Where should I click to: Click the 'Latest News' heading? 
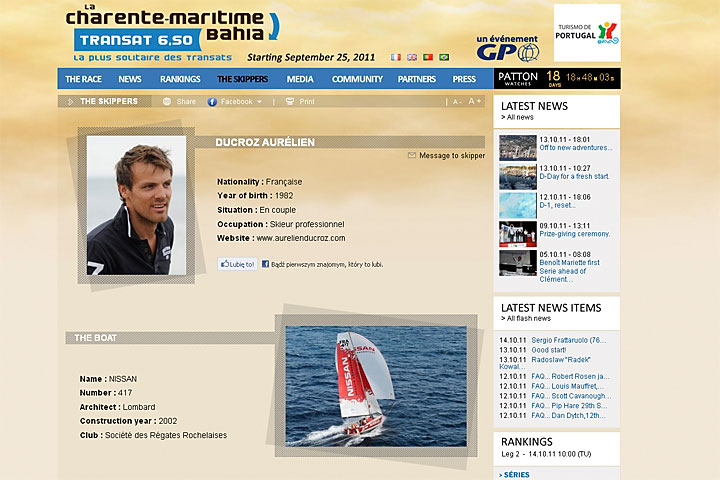click(534, 106)
